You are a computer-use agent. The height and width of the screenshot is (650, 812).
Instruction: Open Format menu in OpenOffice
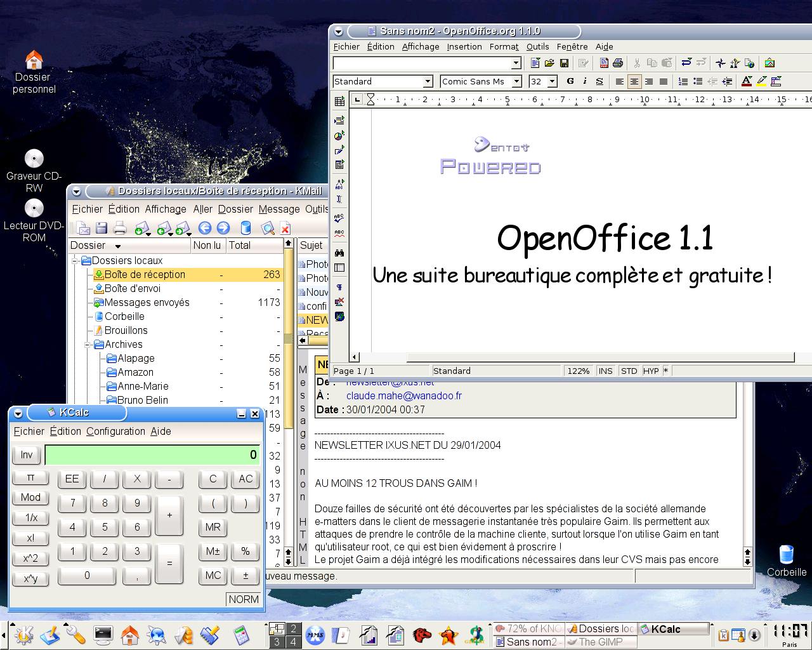504,46
